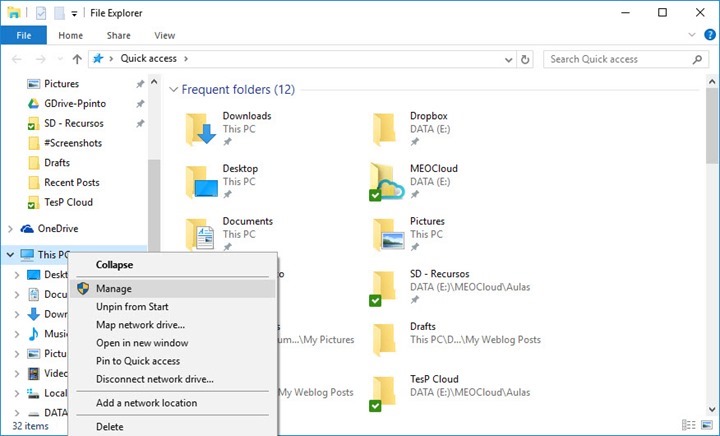Expand the OneDrive tree node
720x436 pixels.
[x=10, y=229]
